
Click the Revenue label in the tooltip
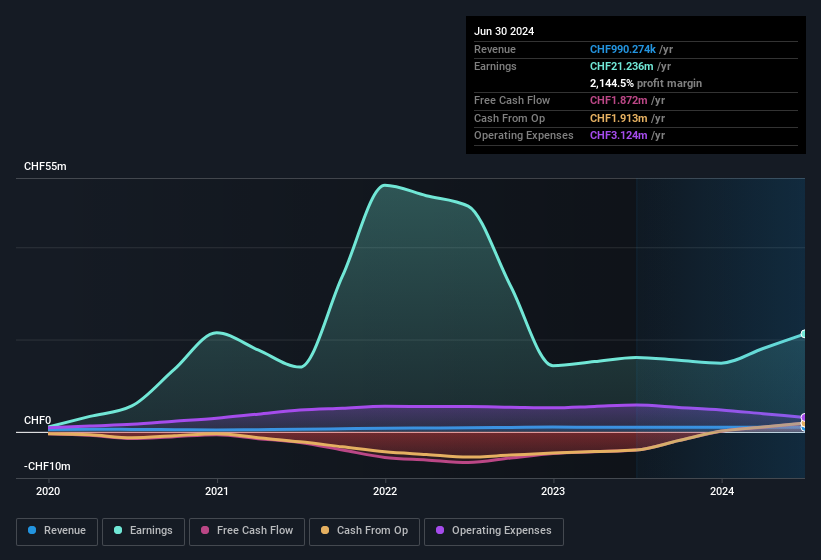(x=495, y=49)
